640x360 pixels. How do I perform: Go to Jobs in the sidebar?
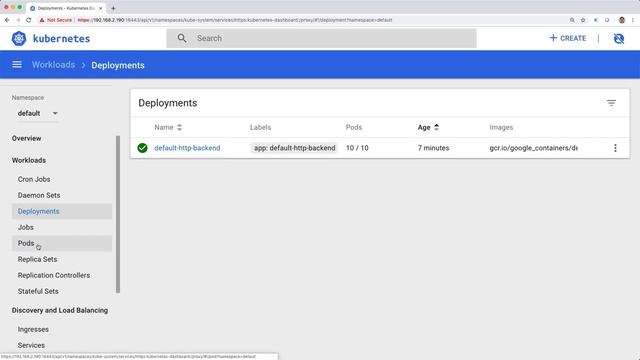click(25, 227)
